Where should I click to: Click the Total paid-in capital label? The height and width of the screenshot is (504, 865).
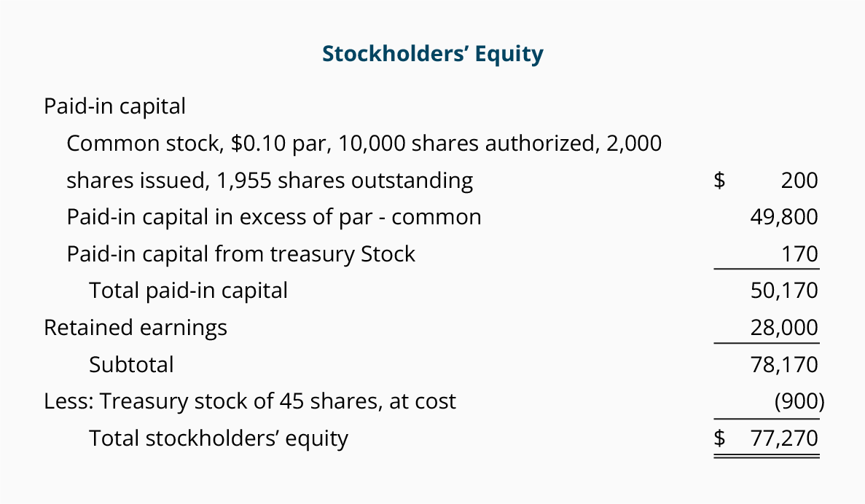188,291
